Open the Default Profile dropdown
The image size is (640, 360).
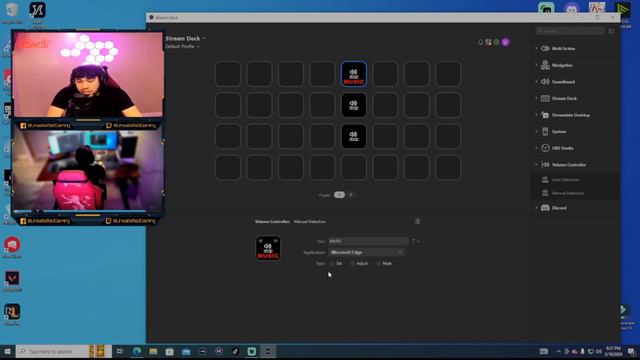click(182, 47)
